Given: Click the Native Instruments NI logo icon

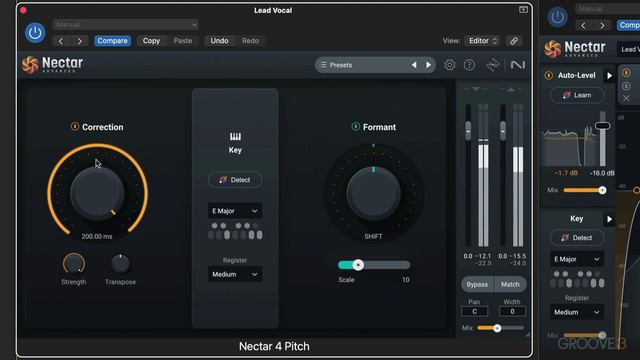Looking at the screenshot, I should pyautogui.click(x=518, y=65).
